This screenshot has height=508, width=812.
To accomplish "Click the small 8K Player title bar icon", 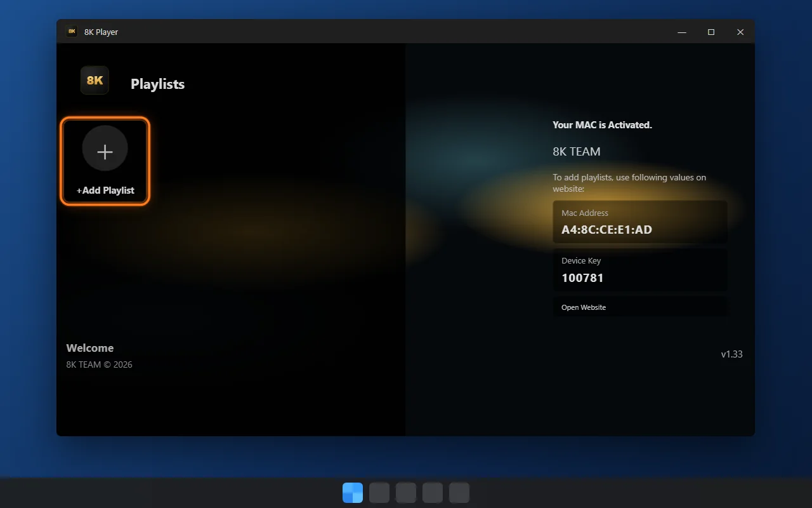I will pos(72,31).
